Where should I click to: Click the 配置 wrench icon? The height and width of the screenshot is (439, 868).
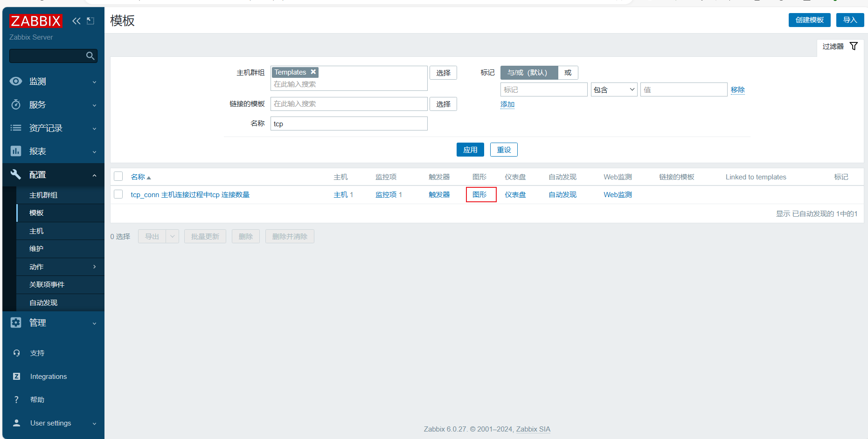click(16, 174)
